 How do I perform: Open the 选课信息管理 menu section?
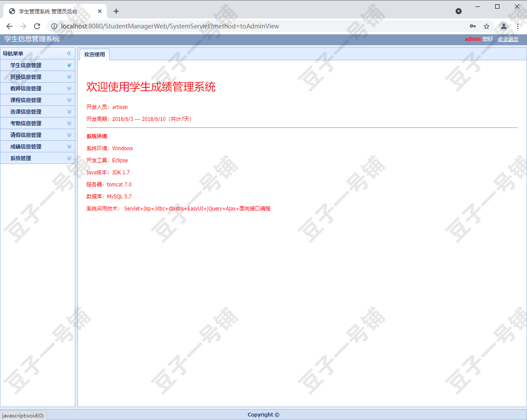[x=37, y=111]
